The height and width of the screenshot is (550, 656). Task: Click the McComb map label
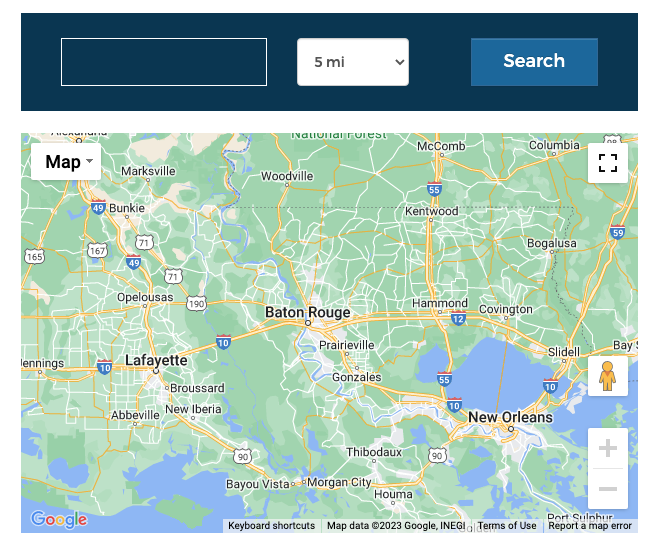[441, 146]
